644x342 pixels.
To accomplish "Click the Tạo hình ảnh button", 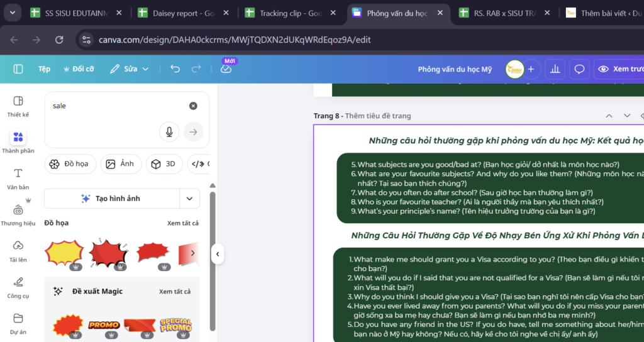I will point(111,199).
